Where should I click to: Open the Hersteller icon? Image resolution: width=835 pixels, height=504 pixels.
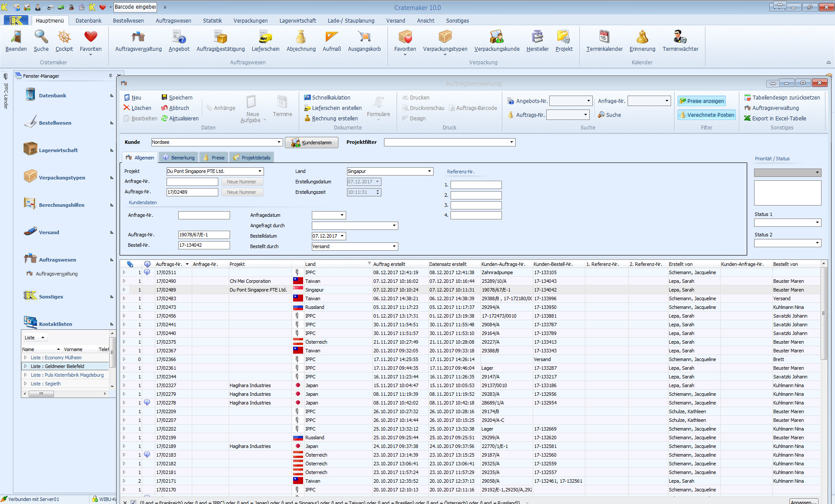click(538, 41)
